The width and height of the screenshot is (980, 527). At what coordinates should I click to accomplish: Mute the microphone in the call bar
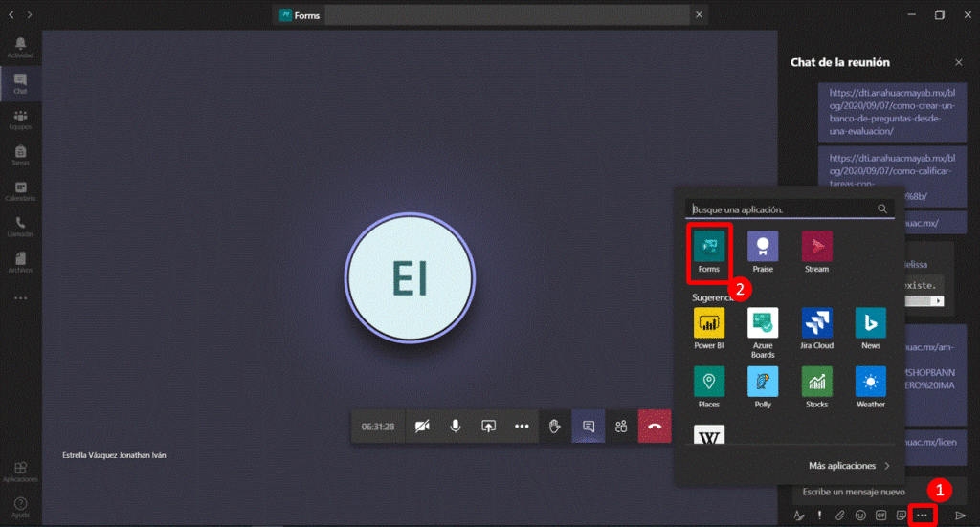click(456, 426)
